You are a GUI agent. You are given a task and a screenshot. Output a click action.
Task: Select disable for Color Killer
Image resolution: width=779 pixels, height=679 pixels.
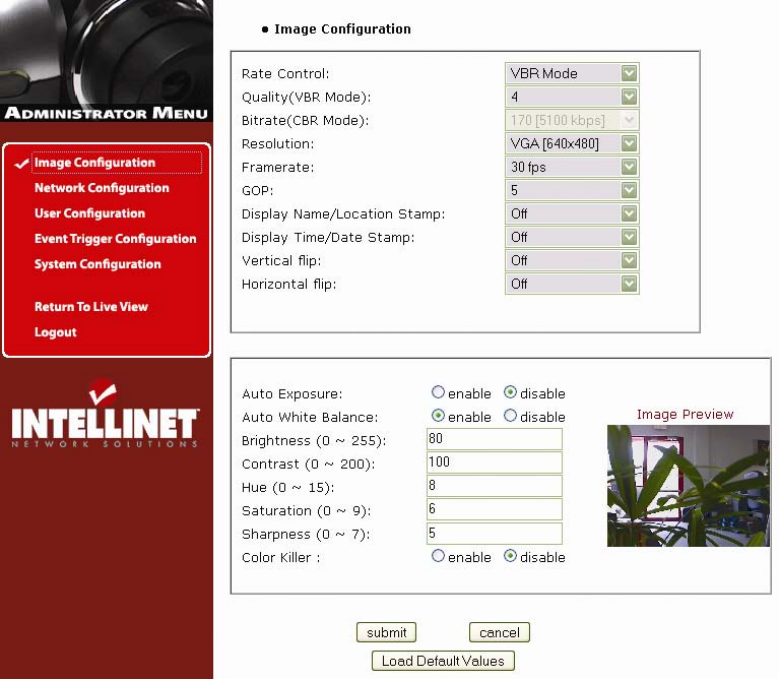[510, 555]
